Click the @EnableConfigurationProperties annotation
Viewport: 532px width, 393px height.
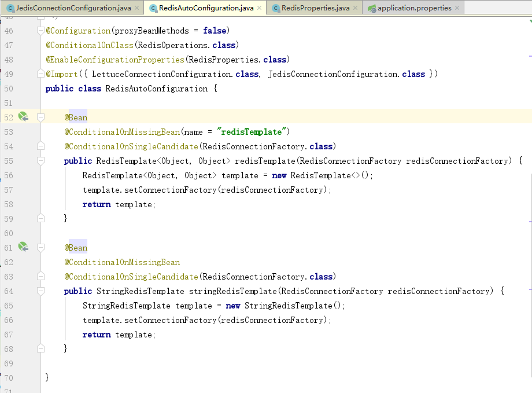(x=115, y=60)
